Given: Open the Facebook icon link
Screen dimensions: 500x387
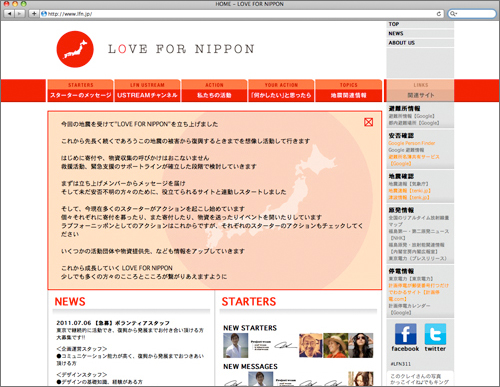Looking at the screenshot, I should tap(405, 334).
